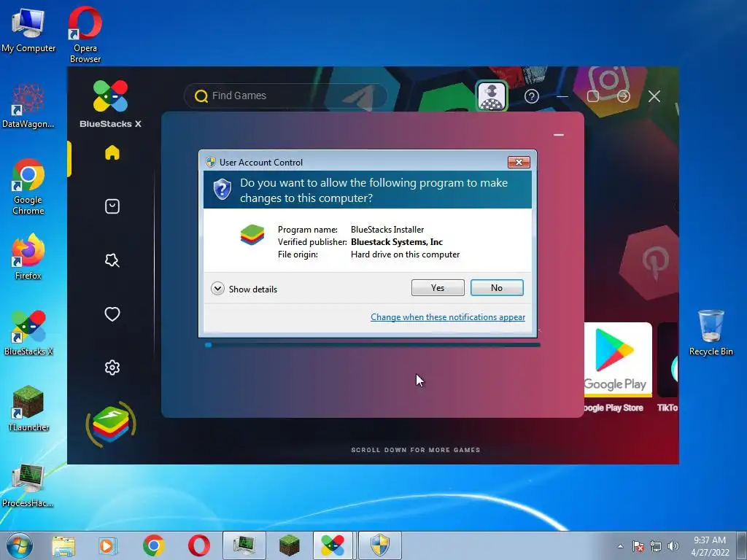The height and width of the screenshot is (560, 747).
Task: Open favorites heart icon in sidebar
Action: (x=112, y=314)
